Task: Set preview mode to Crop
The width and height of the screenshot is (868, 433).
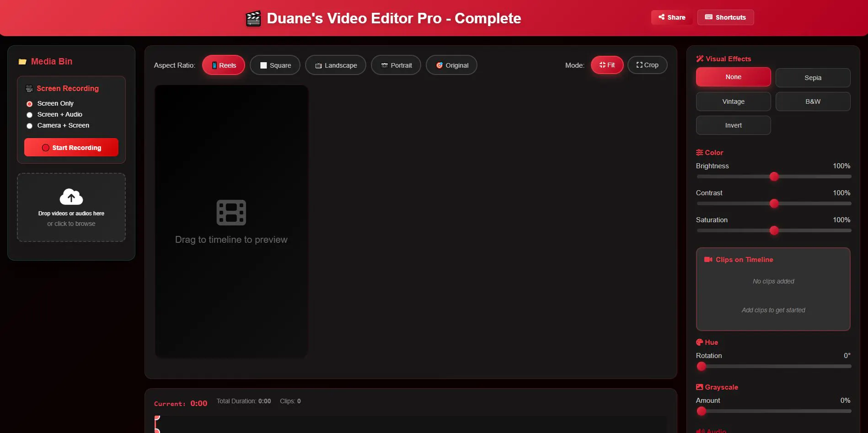Action: pos(648,65)
